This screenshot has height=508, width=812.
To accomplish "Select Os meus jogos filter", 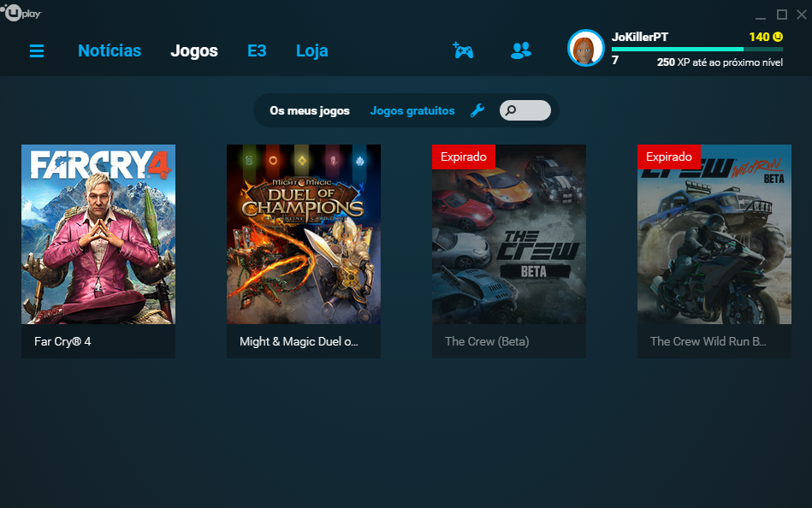I will [x=310, y=111].
